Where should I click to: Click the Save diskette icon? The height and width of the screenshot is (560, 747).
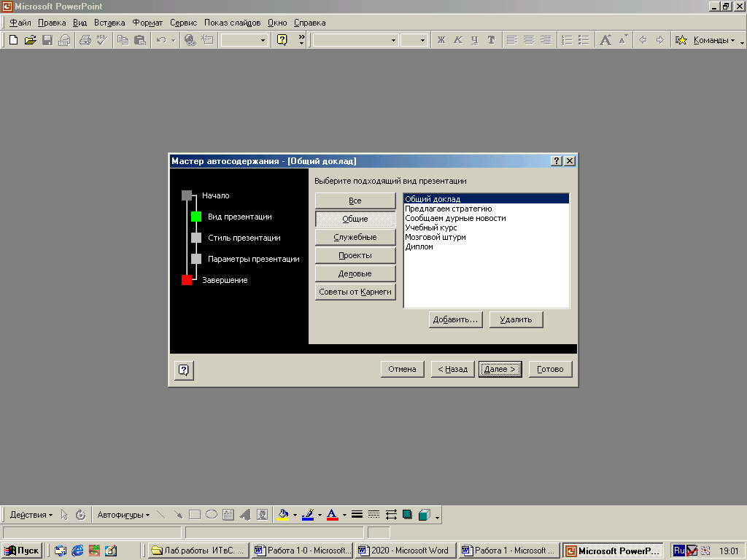click(47, 40)
